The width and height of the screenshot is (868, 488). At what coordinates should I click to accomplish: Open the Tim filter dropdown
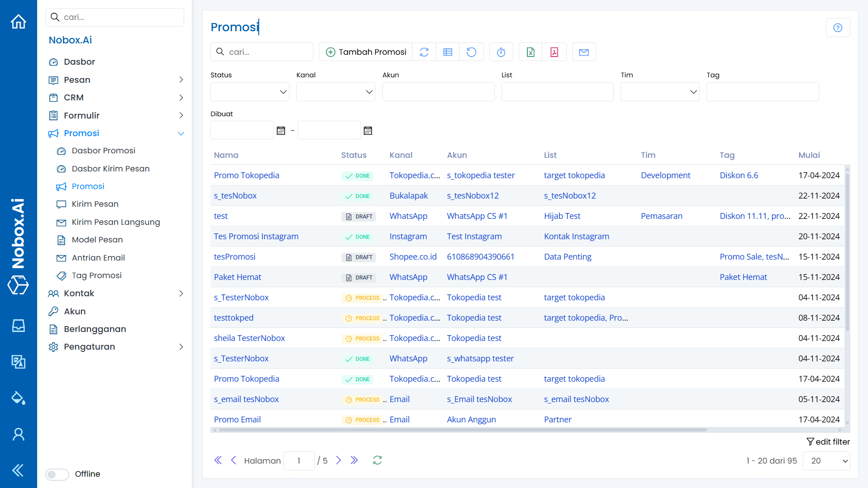[659, 92]
